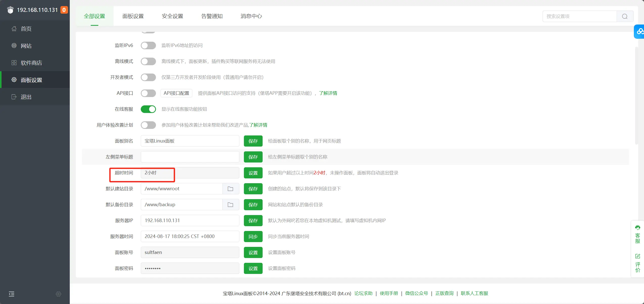Open the forum help footer link
Viewport: 644px width, 304px height.
(x=363, y=293)
